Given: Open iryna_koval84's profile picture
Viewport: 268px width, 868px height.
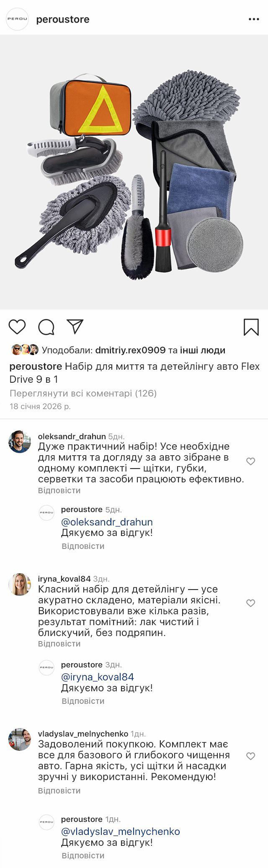Looking at the screenshot, I should pos(20,584).
